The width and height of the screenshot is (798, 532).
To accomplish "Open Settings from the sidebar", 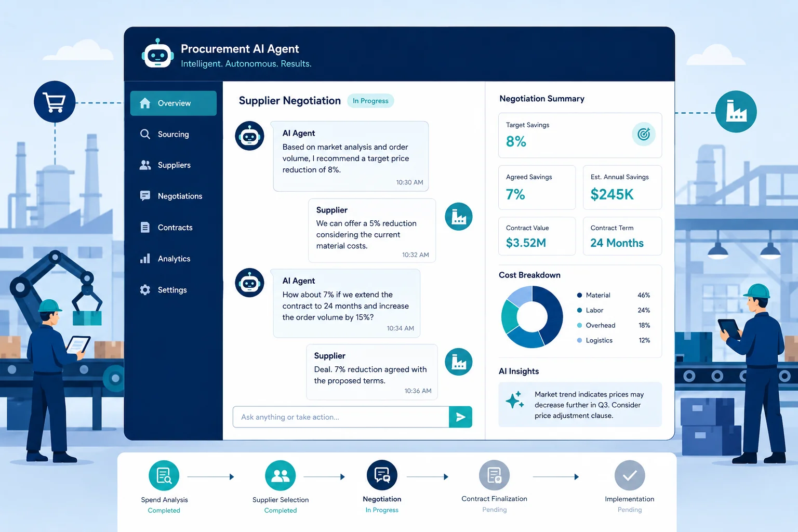I will coord(174,290).
